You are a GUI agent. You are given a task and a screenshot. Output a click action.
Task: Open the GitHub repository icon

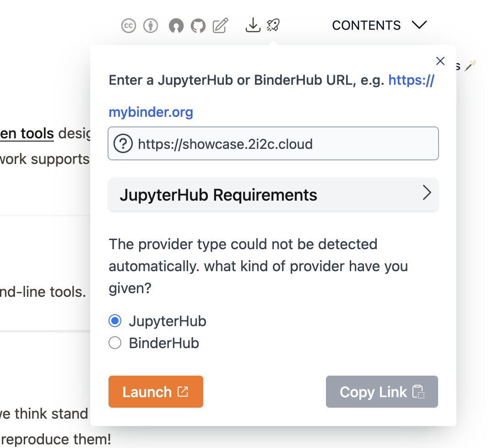(x=198, y=26)
